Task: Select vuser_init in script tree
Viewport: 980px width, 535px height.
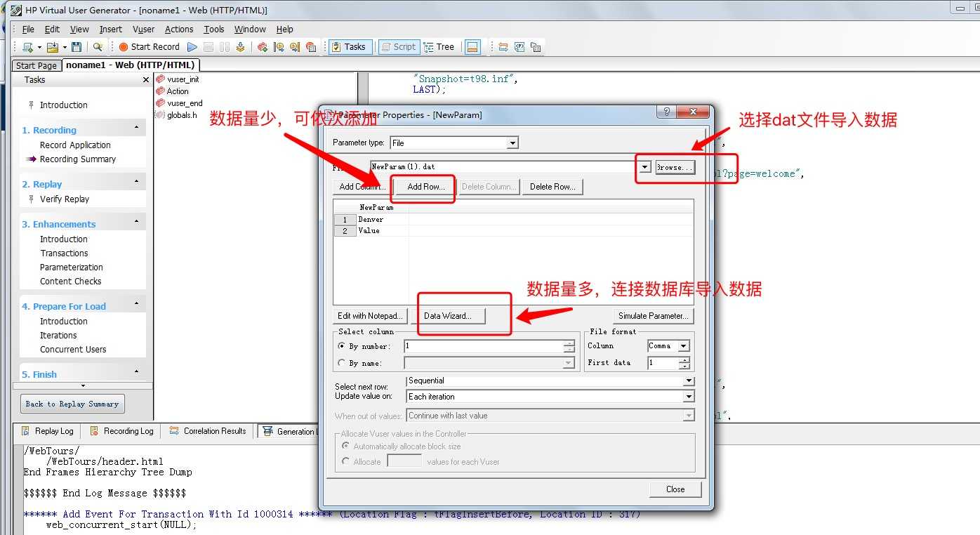Action: (x=183, y=79)
